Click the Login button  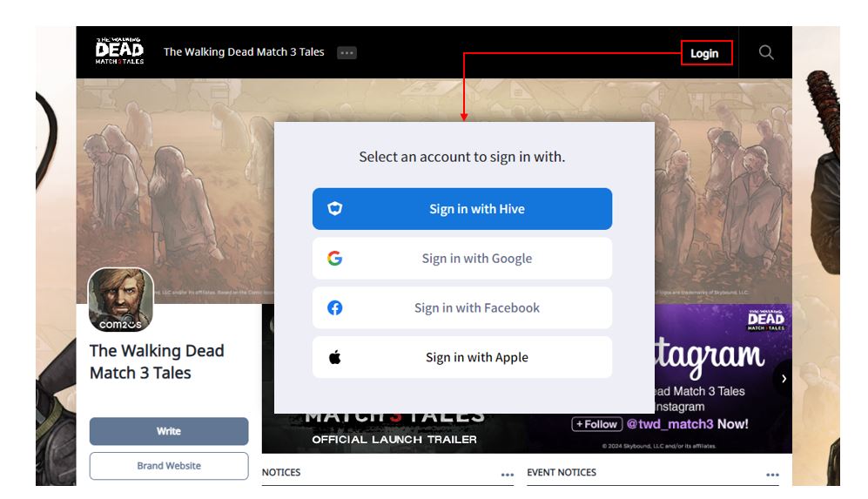point(706,53)
